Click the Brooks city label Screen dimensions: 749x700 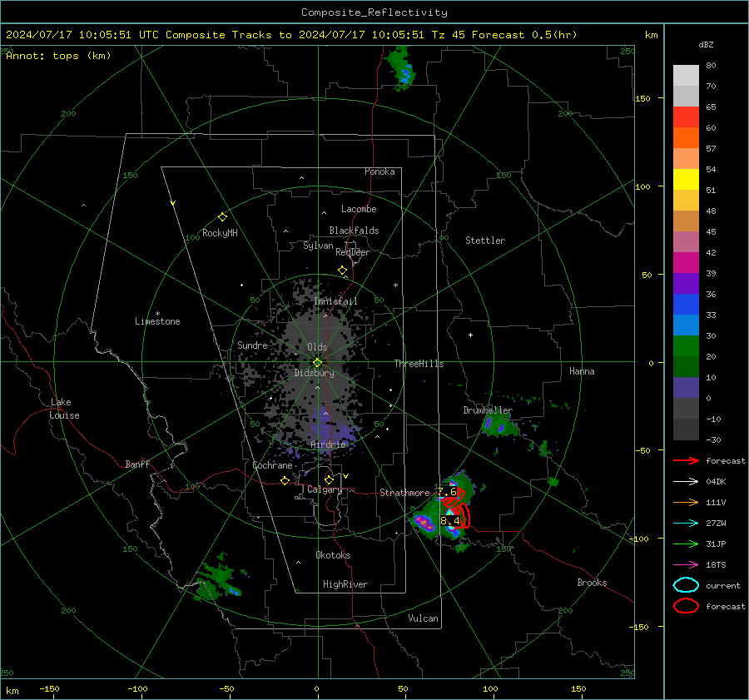(592, 583)
